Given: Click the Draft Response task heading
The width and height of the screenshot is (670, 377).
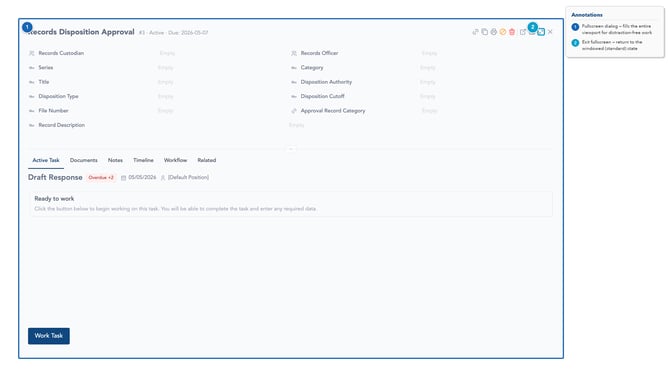Looking at the screenshot, I should (55, 177).
